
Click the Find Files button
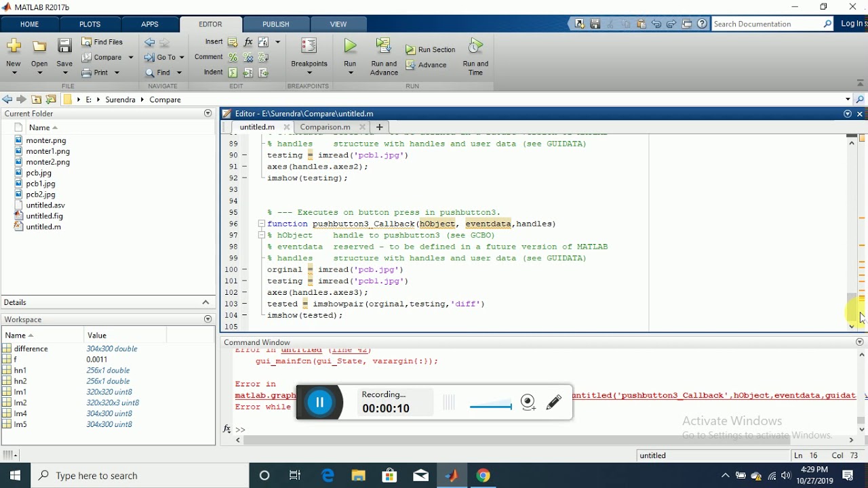point(102,42)
